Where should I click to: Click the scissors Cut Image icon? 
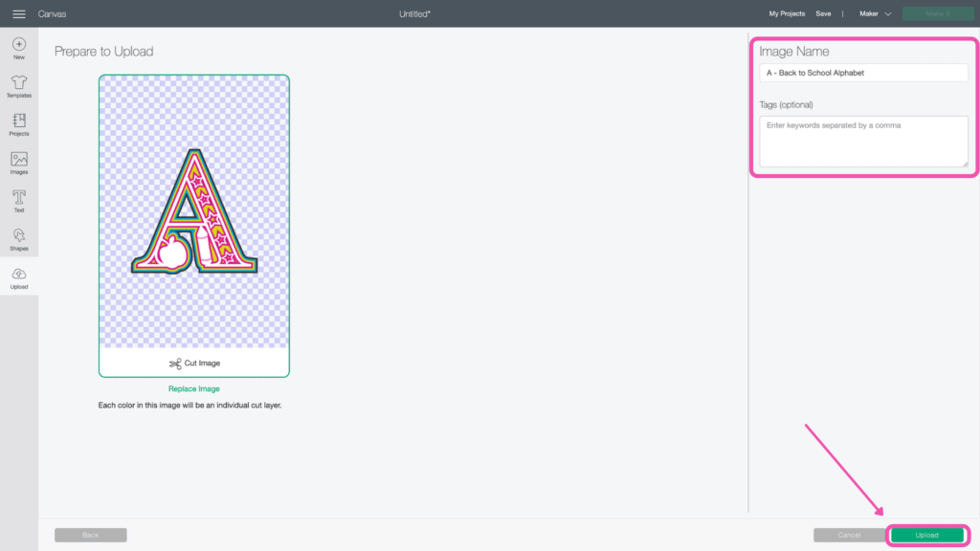[x=175, y=364]
